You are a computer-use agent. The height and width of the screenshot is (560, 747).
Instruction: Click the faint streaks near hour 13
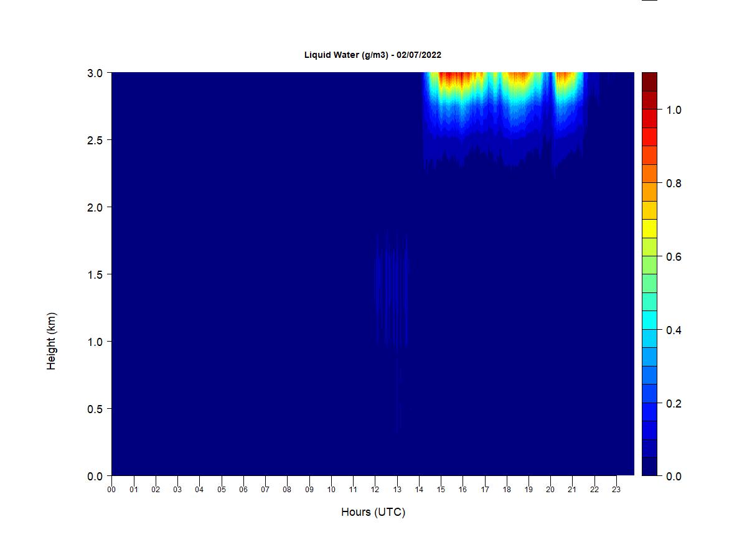point(391,289)
